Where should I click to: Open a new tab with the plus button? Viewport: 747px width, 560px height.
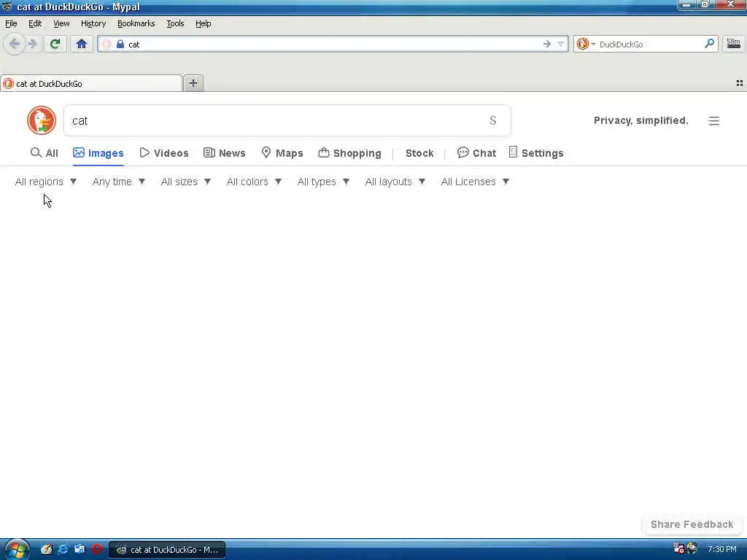(193, 83)
